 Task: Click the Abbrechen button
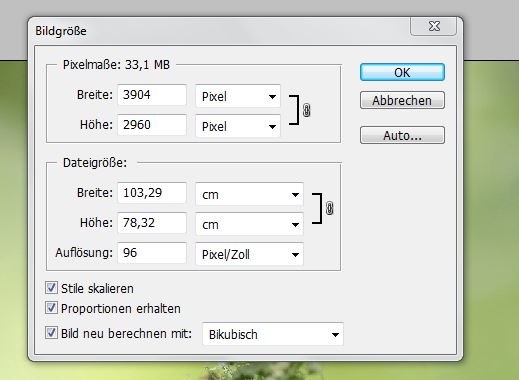pos(402,100)
